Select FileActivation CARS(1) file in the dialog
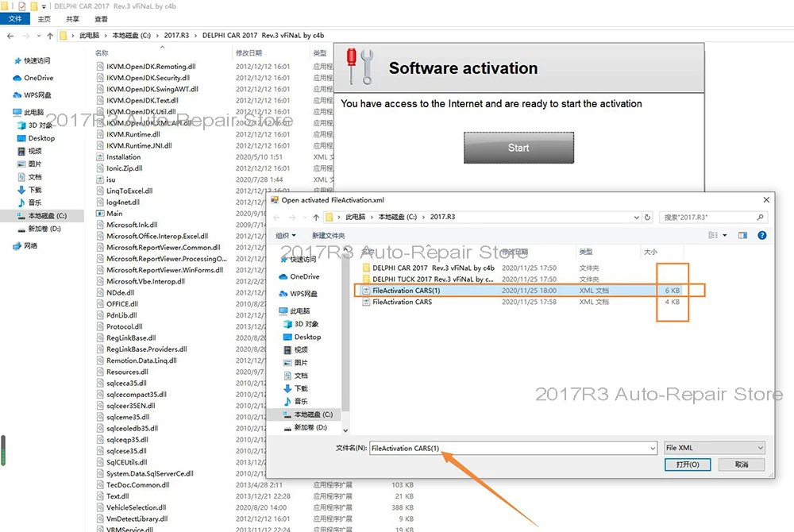 [521, 291]
